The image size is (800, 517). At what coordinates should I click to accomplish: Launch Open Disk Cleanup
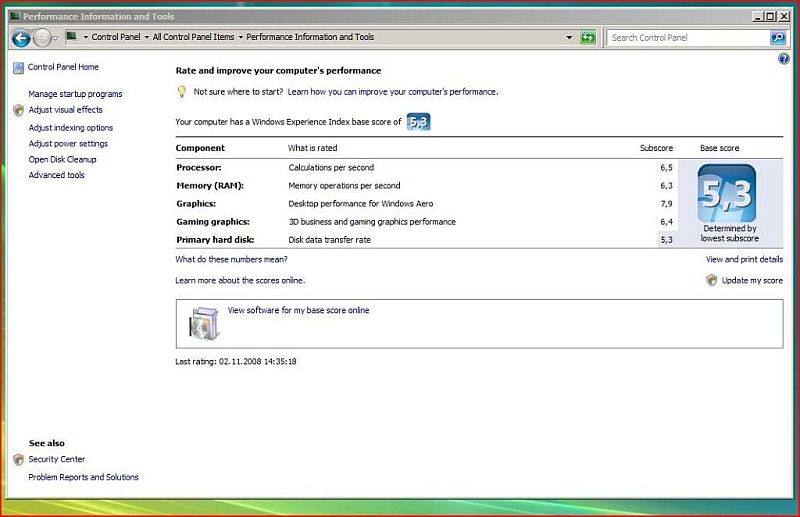62,159
